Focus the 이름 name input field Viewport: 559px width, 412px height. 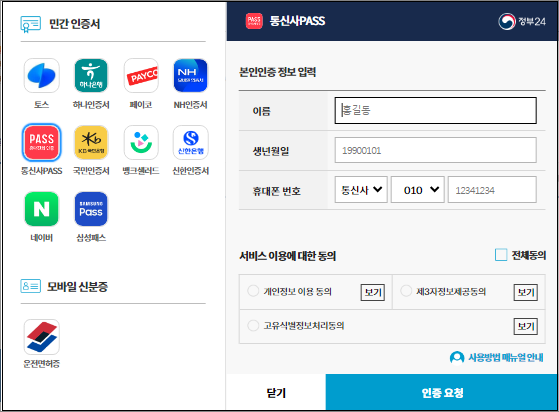pyautogui.click(x=435, y=110)
